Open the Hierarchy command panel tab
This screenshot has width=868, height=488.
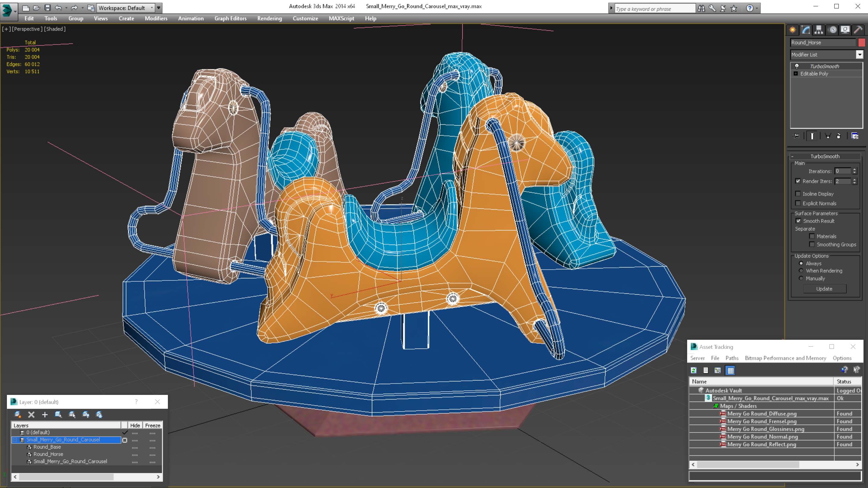tap(819, 30)
